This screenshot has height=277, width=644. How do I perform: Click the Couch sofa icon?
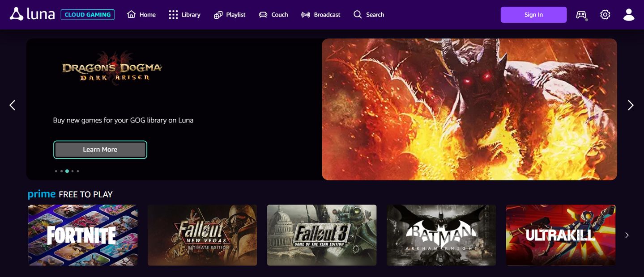pyautogui.click(x=263, y=15)
